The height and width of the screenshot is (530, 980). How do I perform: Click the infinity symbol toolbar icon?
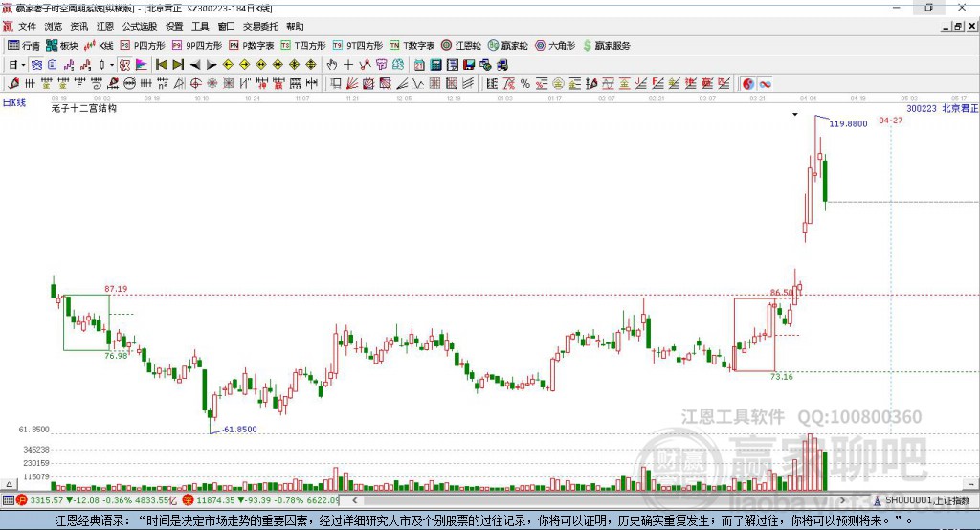pos(765,84)
